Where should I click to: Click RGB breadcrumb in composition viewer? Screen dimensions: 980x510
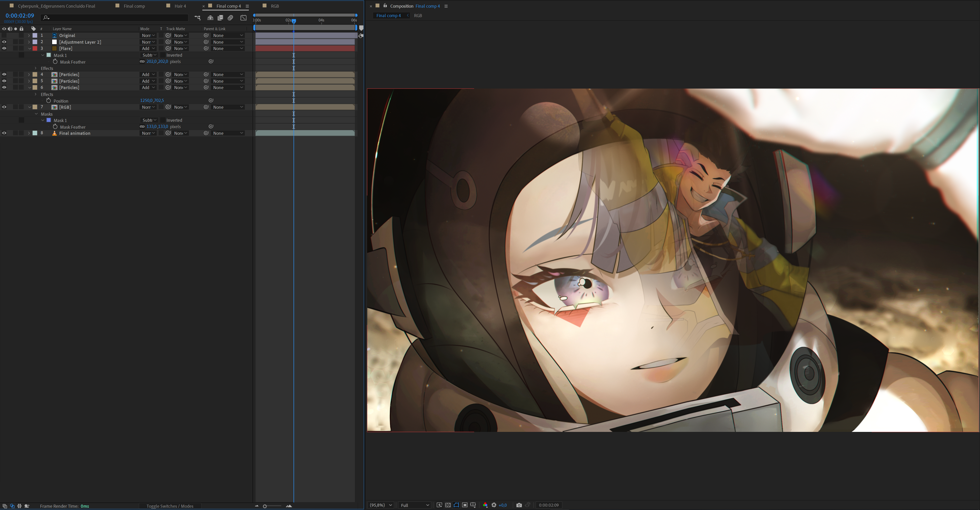point(418,16)
